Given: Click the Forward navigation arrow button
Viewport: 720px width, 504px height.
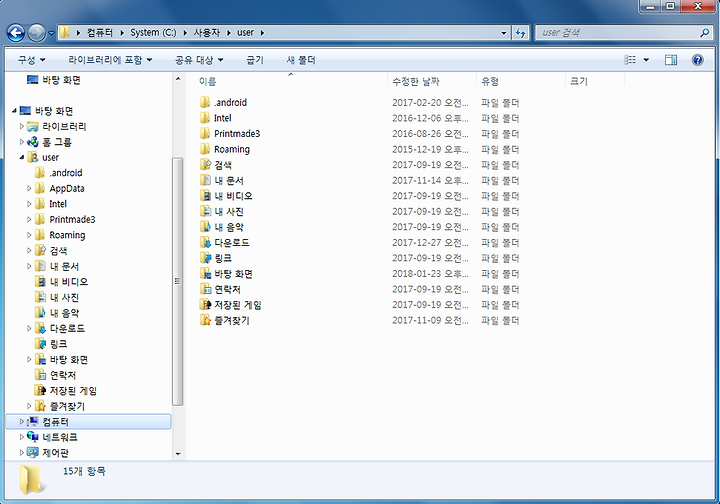Looking at the screenshot, I should point(36,33).
